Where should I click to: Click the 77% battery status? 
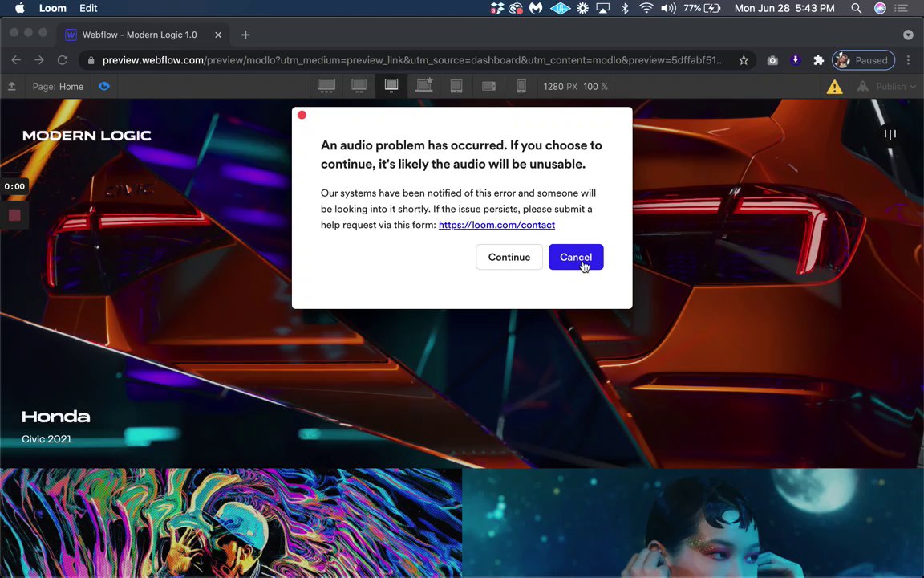(702, 8)
